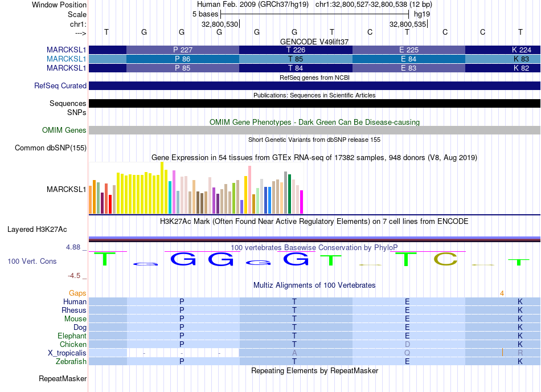Click the chr1:32,800,527-32,800,538 window position text
The width and height of the screenshot is (541, 392).
tap(361, 5)
